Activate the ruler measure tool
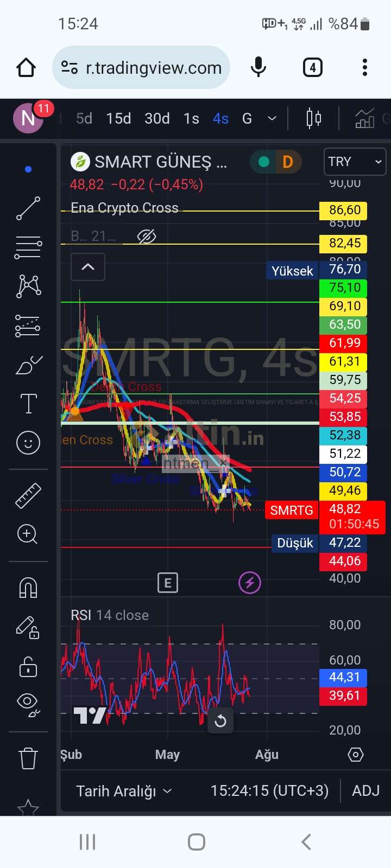 point(28,495)
